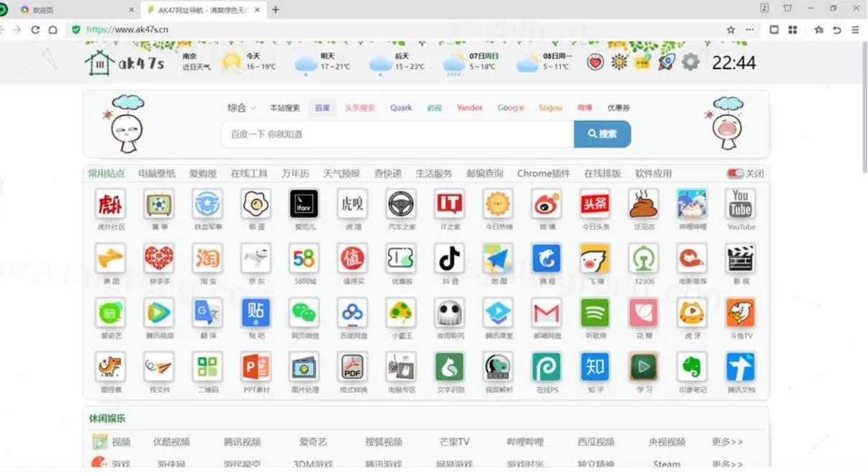868x476 pixels.
Task: Select the Google search engine tab
Action: coord(511,108)
